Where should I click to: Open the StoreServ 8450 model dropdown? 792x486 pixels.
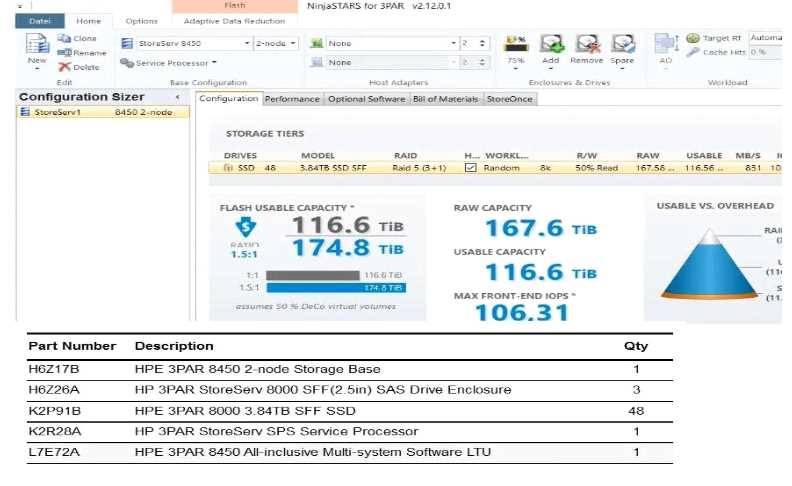pyautogui.click(x=247, y=44)
